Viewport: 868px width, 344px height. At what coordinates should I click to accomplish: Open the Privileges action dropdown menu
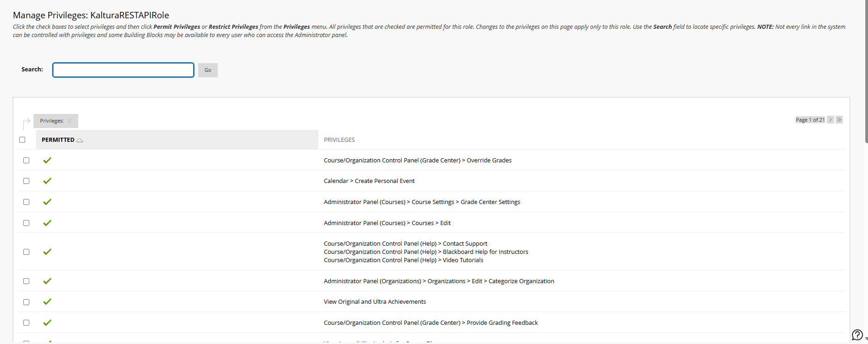(x=56, y=121)
